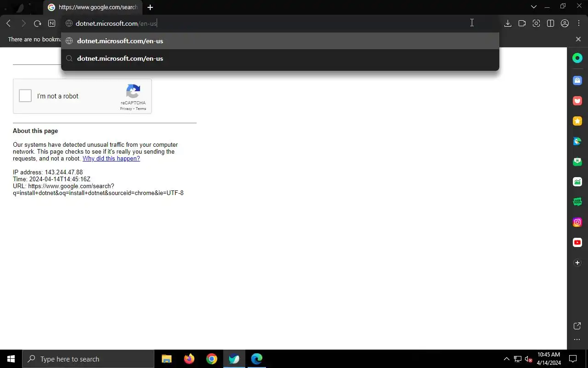Viewport: 588px width, 368px height.
Task: Reload the current page
Action: (38, 23)
